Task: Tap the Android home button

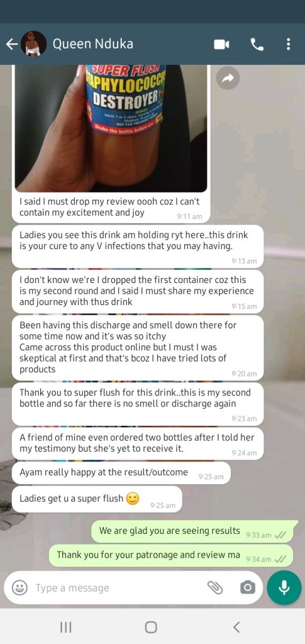Action: coord(151,627)
